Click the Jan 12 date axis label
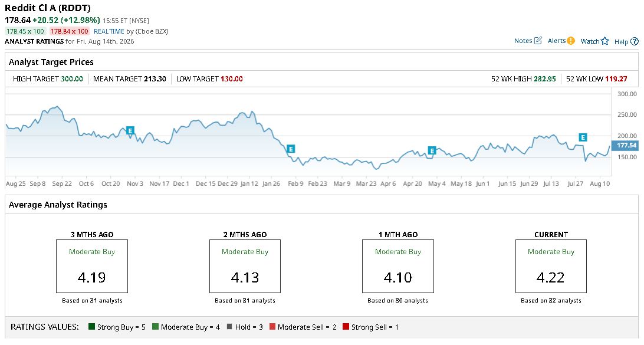The height and width of the screenshot is (345, 644). point(249,183)
